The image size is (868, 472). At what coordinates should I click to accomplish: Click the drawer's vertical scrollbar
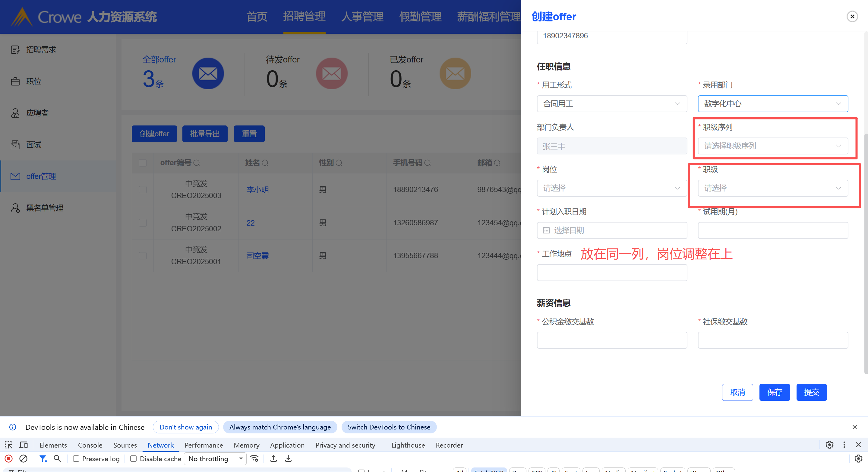pos(866,253)
